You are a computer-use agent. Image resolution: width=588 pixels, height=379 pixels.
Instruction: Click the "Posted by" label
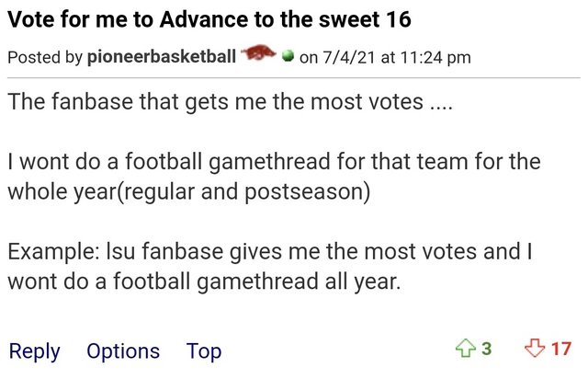[44, 58]
